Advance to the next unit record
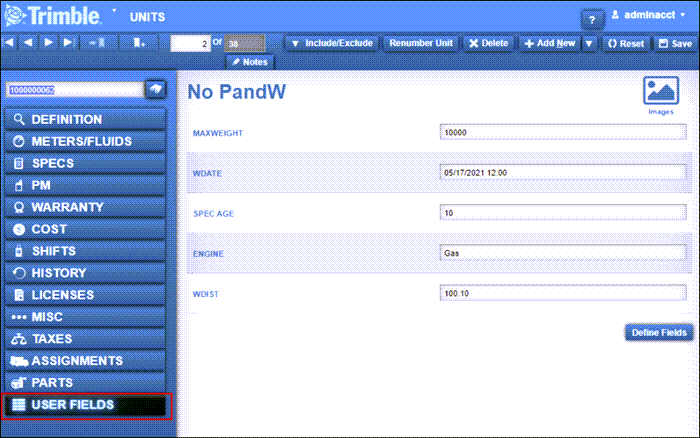 pyautogui.click(x=48, y=43)
